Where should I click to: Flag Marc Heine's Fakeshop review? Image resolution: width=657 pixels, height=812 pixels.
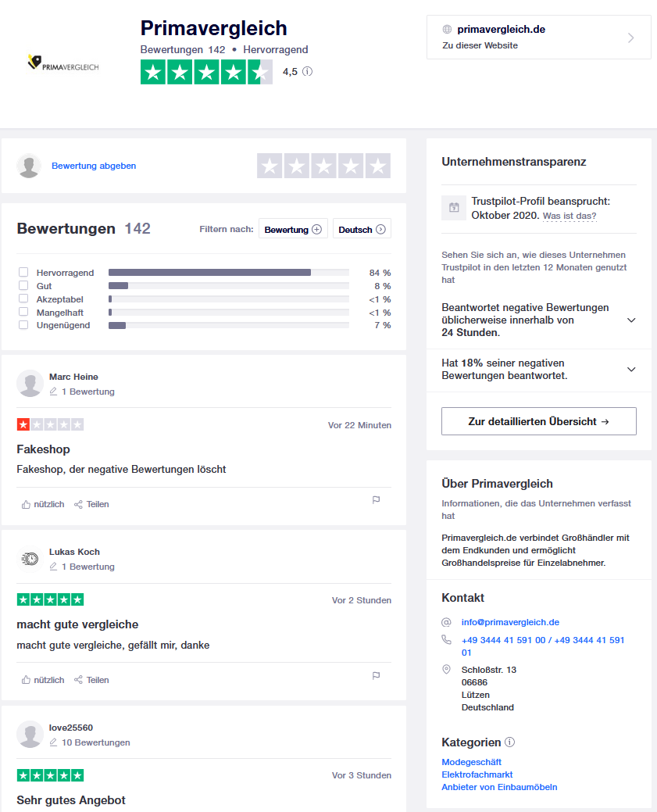pos(377,500)
